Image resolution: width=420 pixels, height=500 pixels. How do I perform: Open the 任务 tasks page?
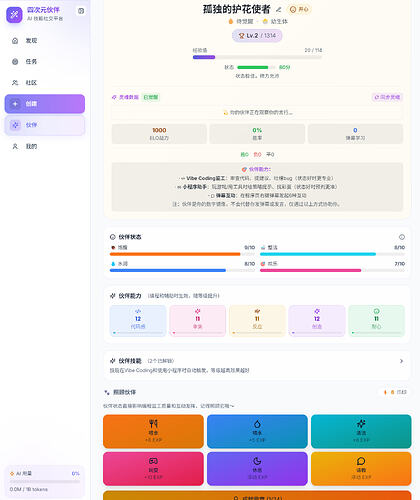tap(45, 62)
